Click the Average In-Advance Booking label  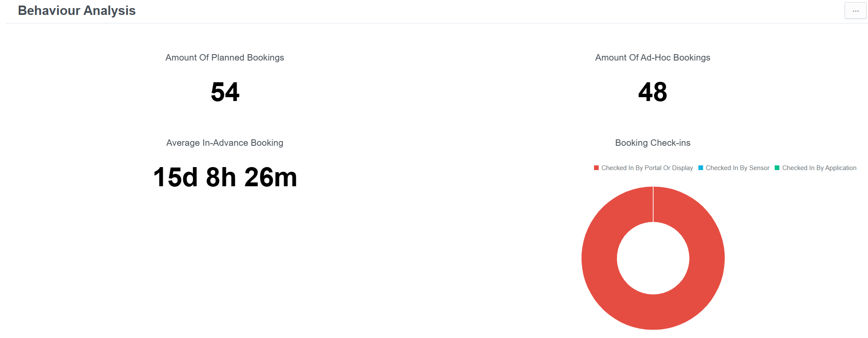click(225, 143)
